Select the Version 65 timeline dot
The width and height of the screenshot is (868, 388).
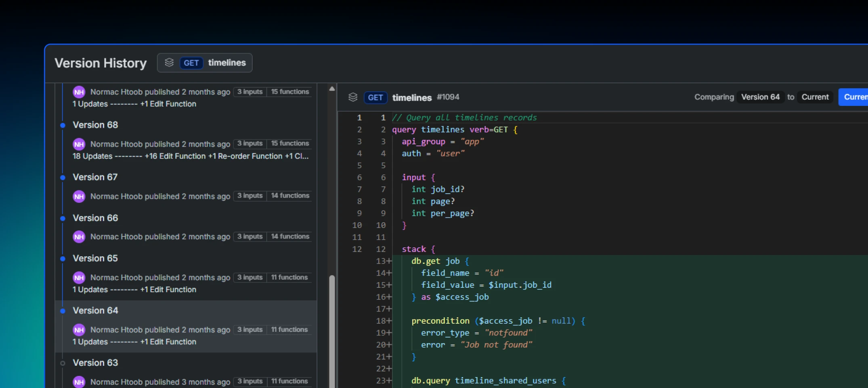coord(63,259)
